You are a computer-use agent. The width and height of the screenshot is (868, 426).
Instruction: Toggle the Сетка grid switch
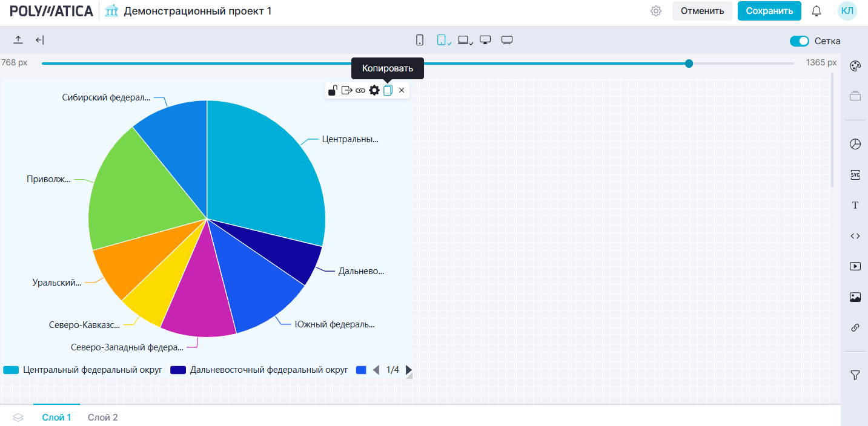tap(799, 41)
